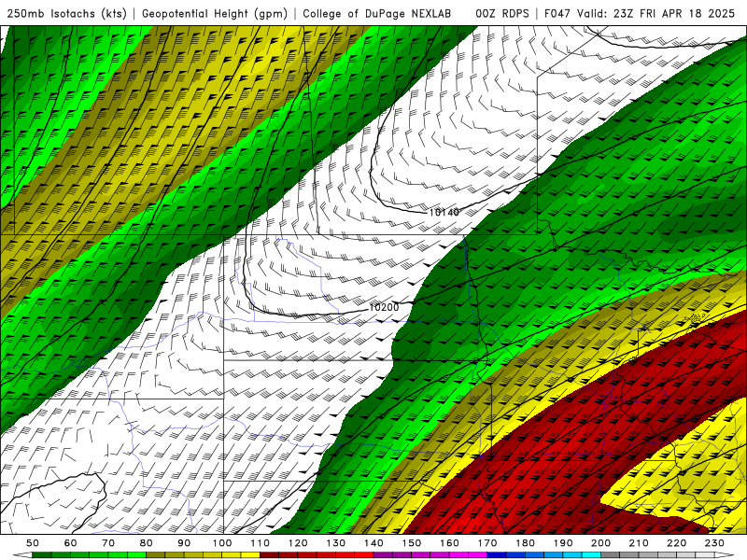This screenshot has width=747, height=560.
Task: Select the bright yellow 105–110 kt color bar swatch
Action: click(x=250, y=554)
